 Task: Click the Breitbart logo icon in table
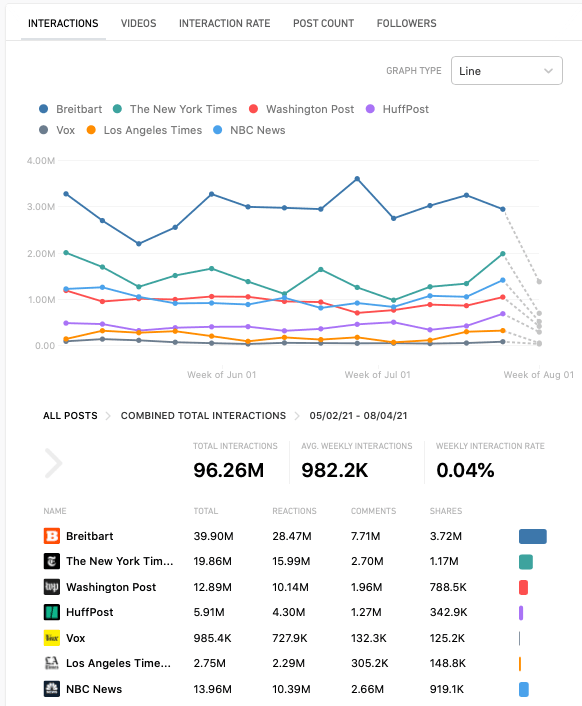point(52,536)
